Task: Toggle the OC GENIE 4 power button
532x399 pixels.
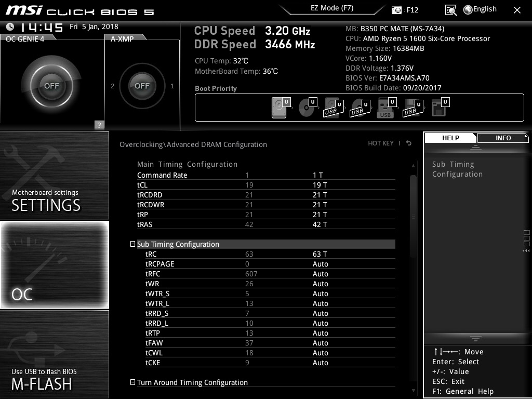Action: [51, 86]
